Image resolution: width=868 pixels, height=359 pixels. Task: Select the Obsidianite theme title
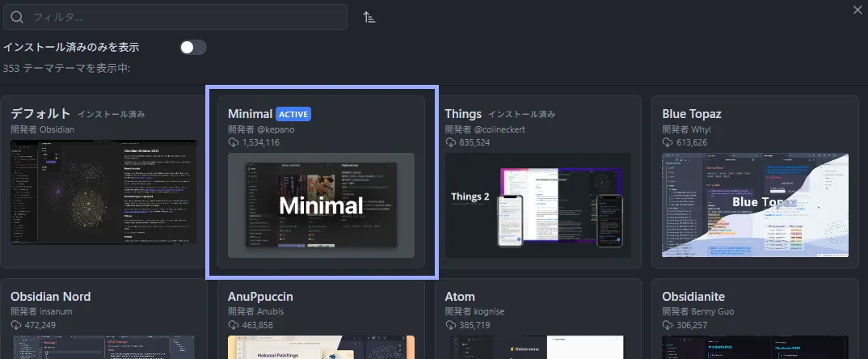click(x=693, y=297)
